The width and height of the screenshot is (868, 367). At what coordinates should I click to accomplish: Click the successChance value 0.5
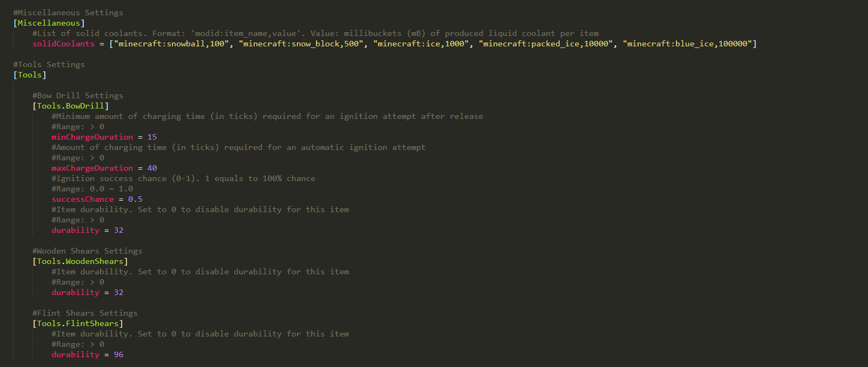[135, 199]
